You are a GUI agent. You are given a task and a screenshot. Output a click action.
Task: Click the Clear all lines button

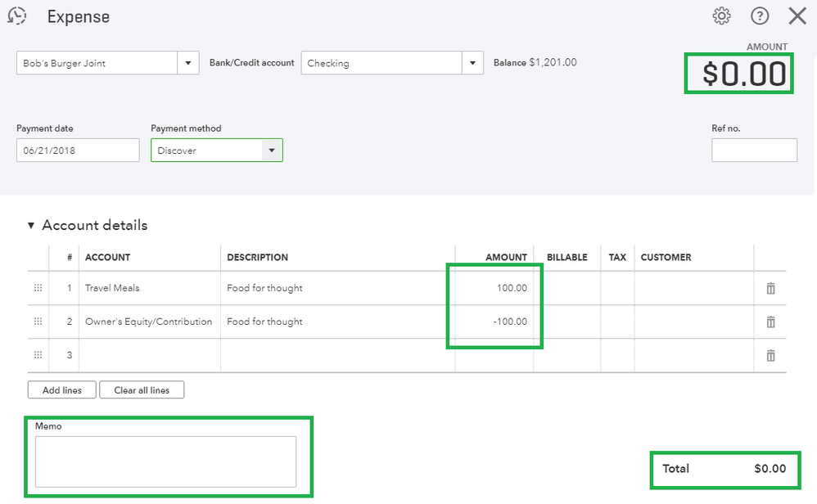pos(142,390)
